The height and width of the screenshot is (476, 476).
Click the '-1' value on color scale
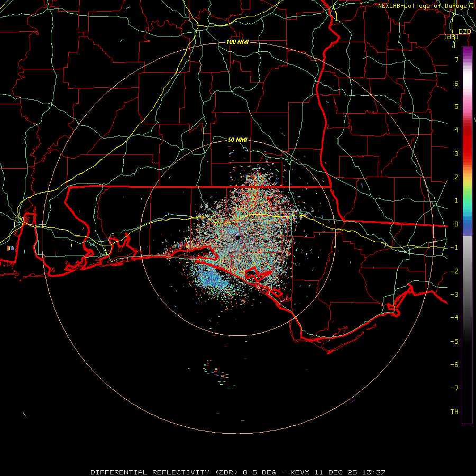[454, 248]
